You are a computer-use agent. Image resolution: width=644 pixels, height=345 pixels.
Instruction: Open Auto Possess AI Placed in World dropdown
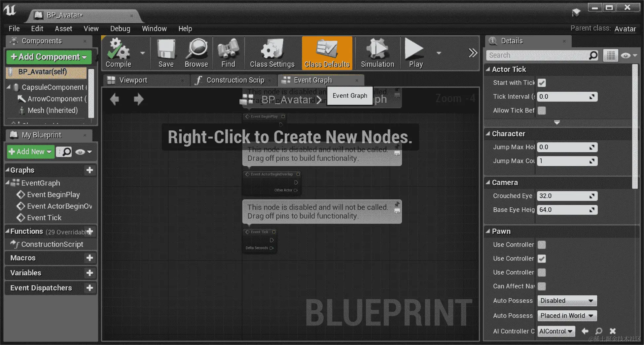(x=567, y=316)
